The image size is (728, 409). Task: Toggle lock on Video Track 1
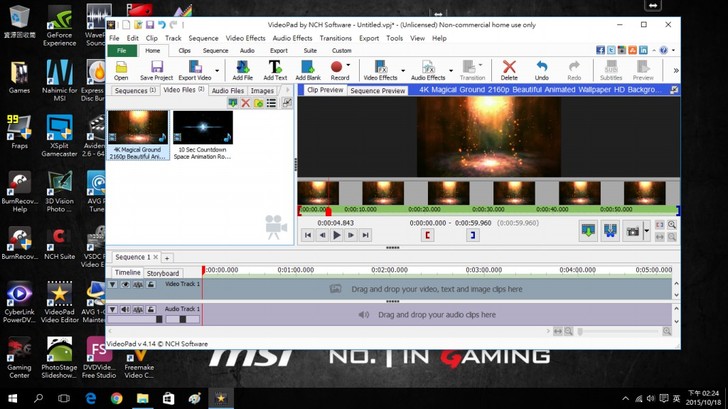coord(150,284)
